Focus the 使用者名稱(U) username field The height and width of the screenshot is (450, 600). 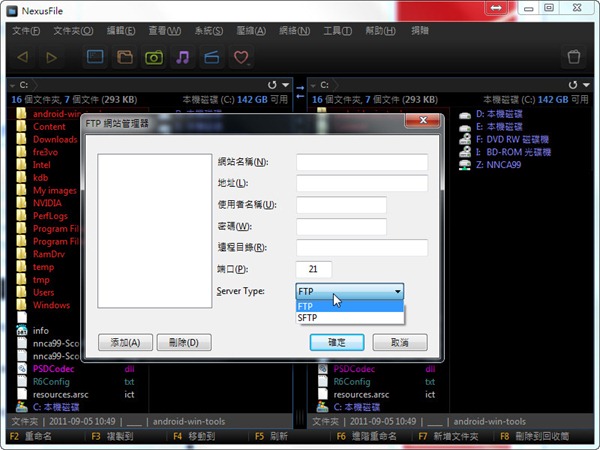[x=341, y=205]
